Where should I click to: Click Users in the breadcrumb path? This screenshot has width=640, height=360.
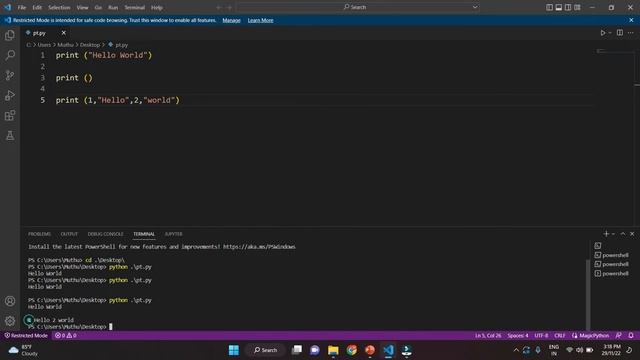click(44, 45)
